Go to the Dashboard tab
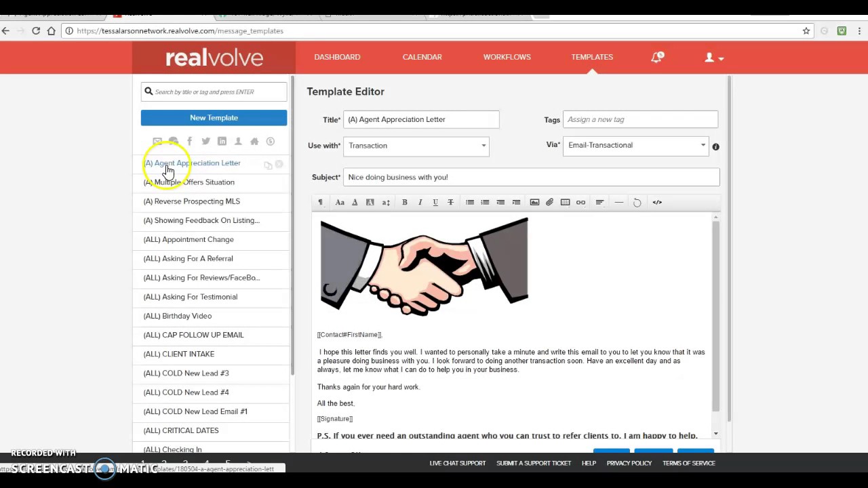This screenshot has width=868, height=488. point(337,57)
